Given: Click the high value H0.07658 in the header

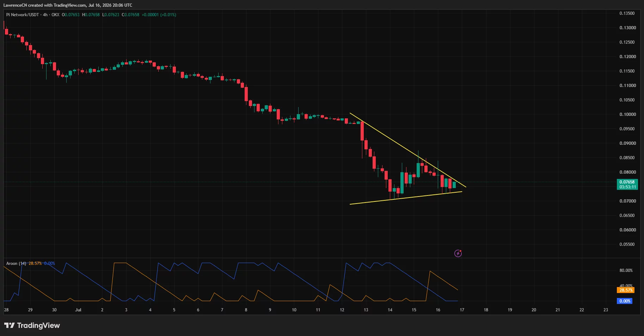Looking at the screenshot, I should pos(91,15).
